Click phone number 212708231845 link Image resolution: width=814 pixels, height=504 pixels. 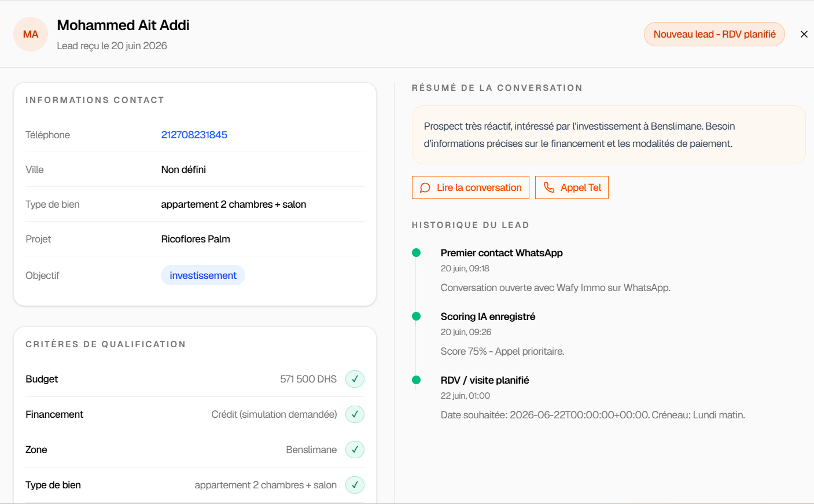pos(194,135)
